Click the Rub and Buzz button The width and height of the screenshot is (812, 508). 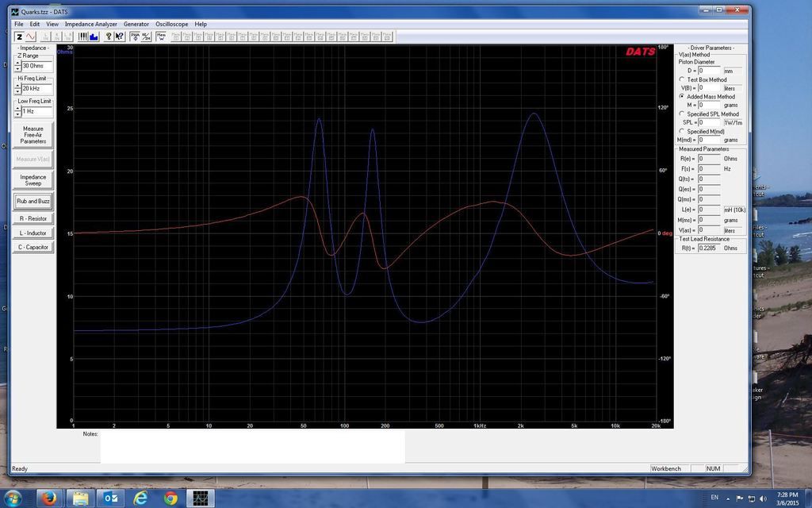pos(33,201)
